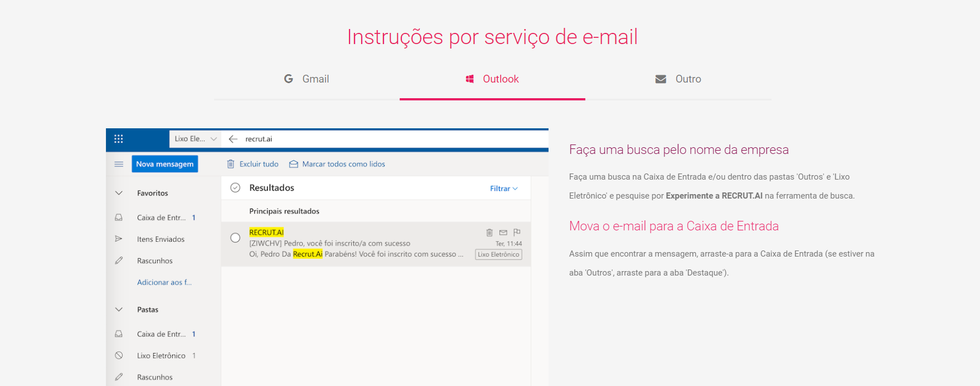This screenshot has height=386, width=980.
Task: Click the Favoritos heading
Action: point(153,193)
